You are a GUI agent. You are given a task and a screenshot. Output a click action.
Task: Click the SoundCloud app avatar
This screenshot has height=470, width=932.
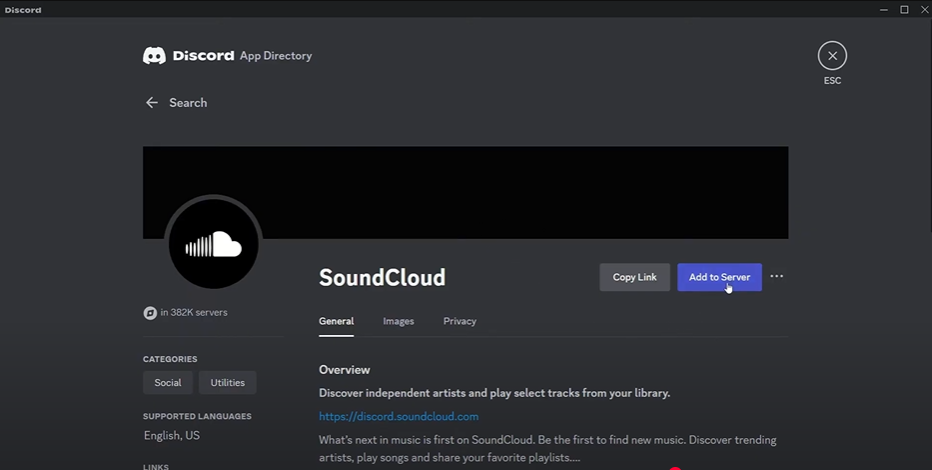(x=213, y=244)
